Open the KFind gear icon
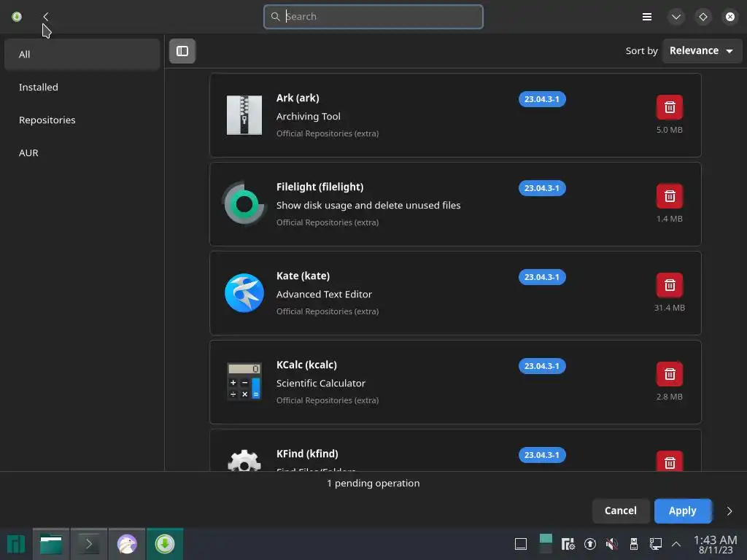This screenshot has width=747, height=560. 244,461
